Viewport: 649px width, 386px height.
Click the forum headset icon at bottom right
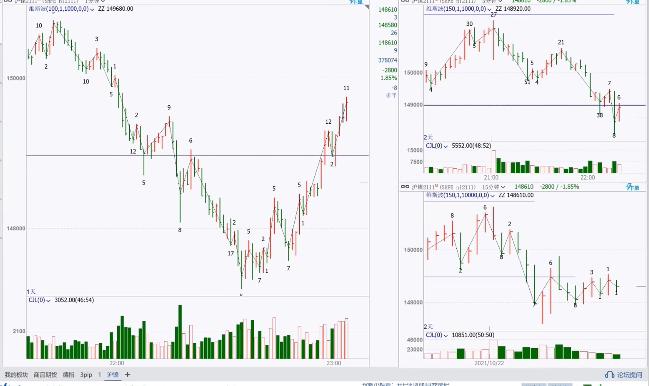(609, 374)
